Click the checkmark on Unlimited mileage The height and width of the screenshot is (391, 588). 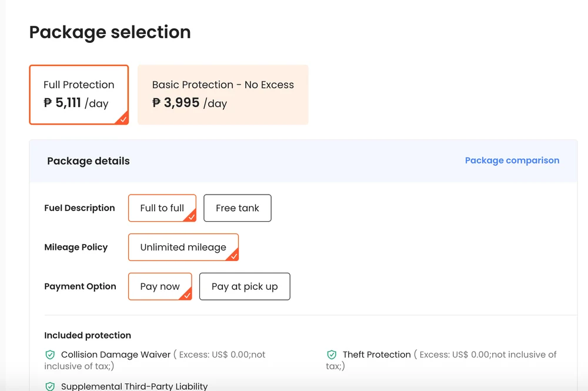pos(233,257)
